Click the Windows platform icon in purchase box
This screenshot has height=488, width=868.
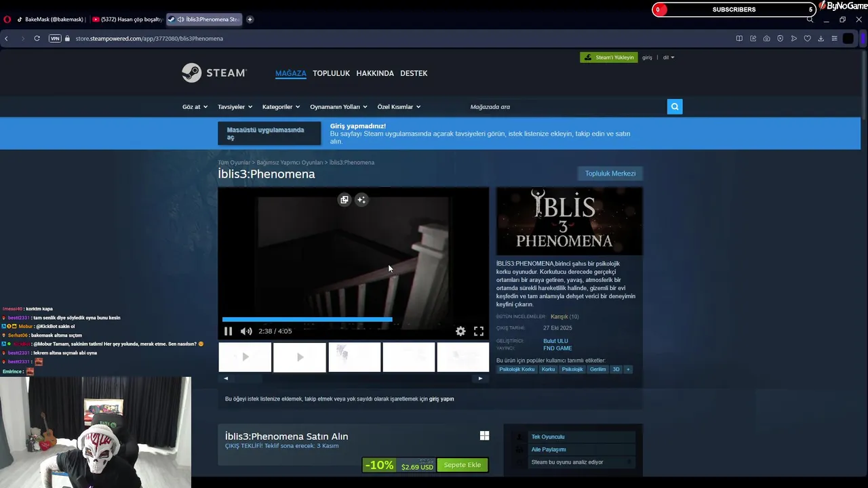click(x=484, y=436)
